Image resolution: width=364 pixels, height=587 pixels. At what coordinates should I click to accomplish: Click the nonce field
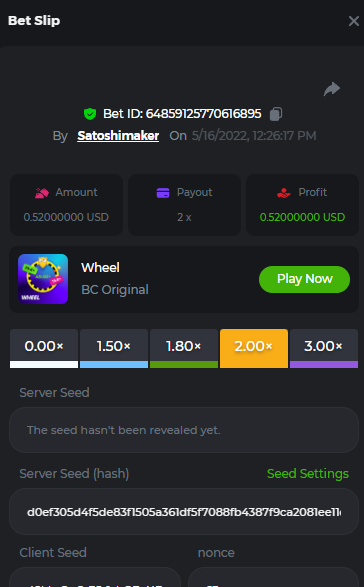273,577
